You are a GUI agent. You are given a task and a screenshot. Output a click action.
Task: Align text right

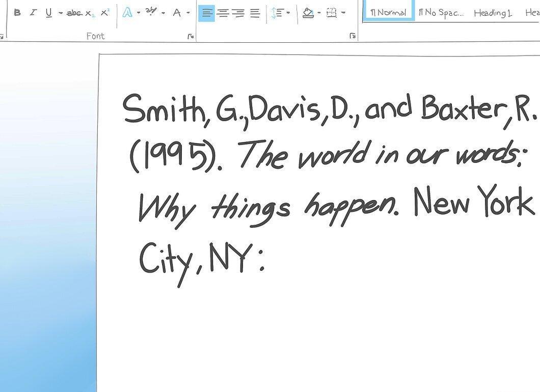[238, 13]
